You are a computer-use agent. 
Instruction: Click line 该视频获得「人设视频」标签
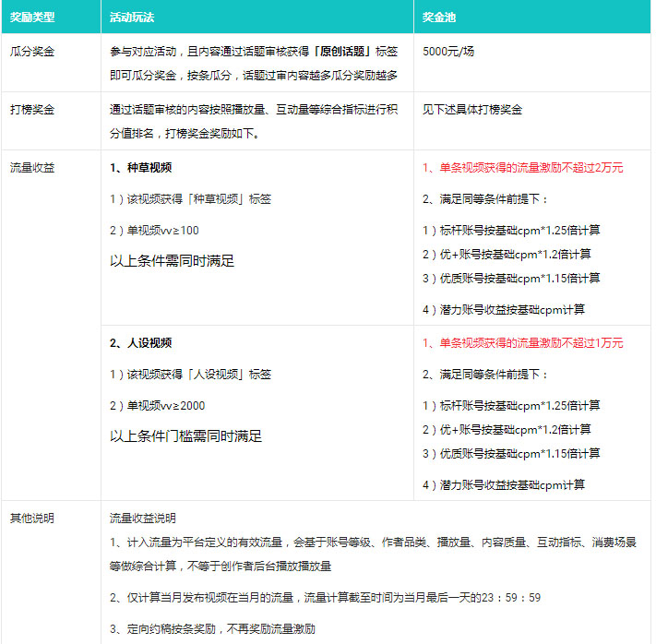(x=190, y=375)
